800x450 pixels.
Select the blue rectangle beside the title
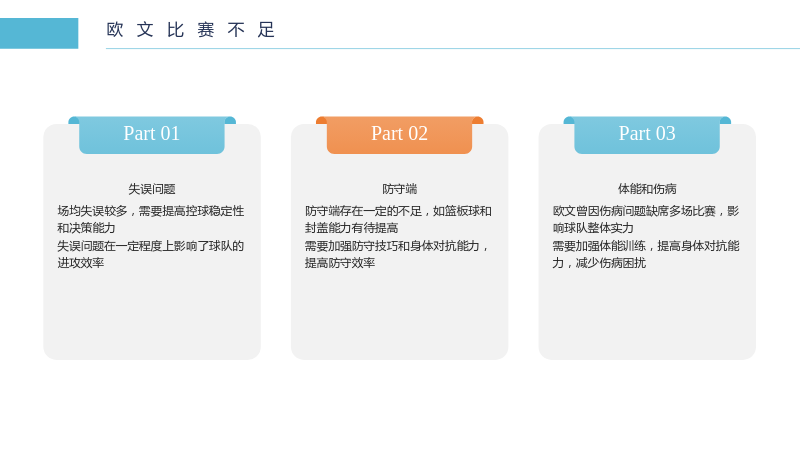click(39, 33)
